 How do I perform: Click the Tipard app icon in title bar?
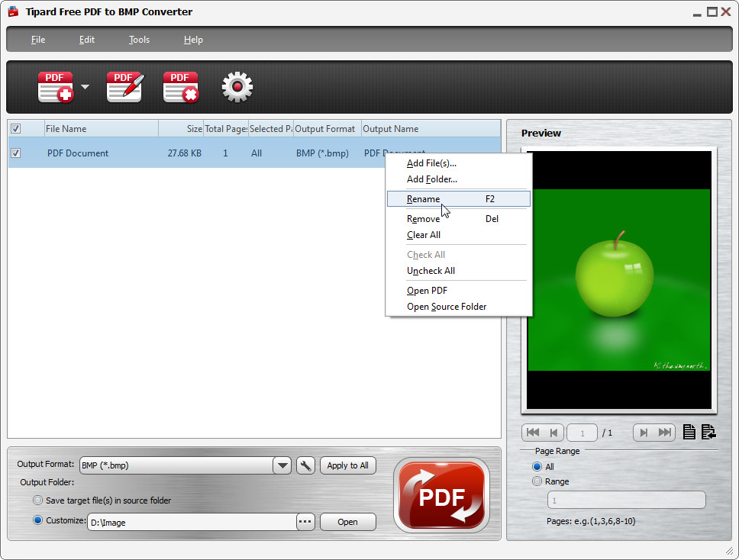point(13,11)
